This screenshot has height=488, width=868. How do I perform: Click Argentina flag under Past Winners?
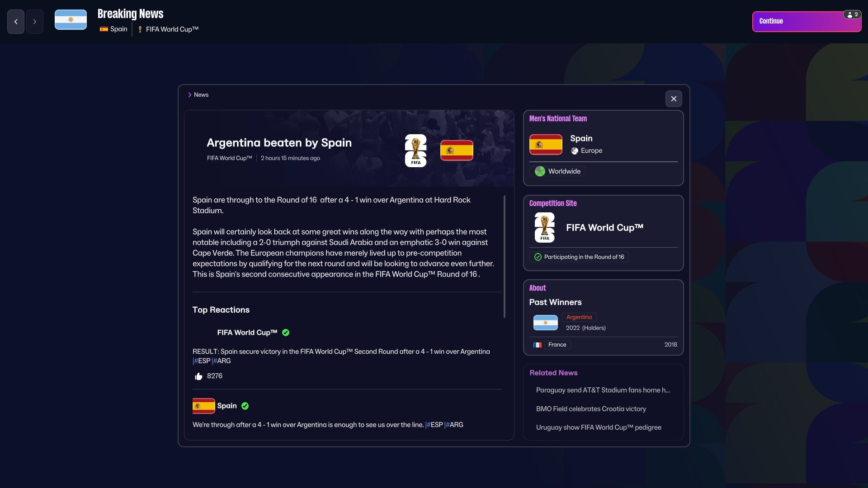click(x=546, y=323)
